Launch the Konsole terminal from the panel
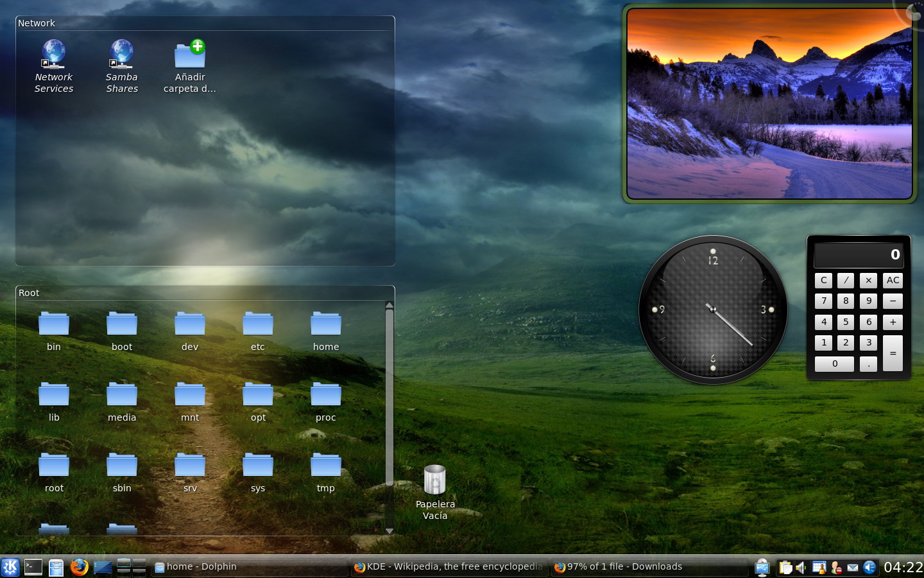The image size is (924, 578). point(33,567)
